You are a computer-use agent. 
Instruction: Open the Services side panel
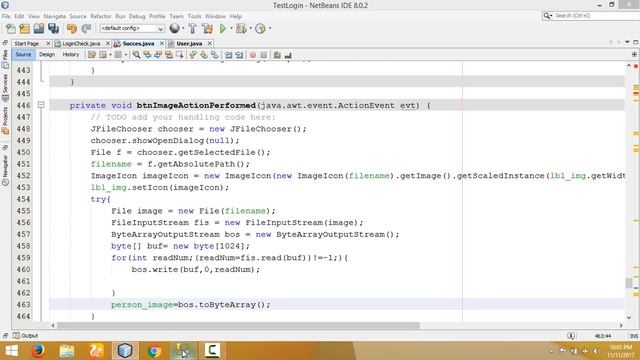[x=5, y=87]
